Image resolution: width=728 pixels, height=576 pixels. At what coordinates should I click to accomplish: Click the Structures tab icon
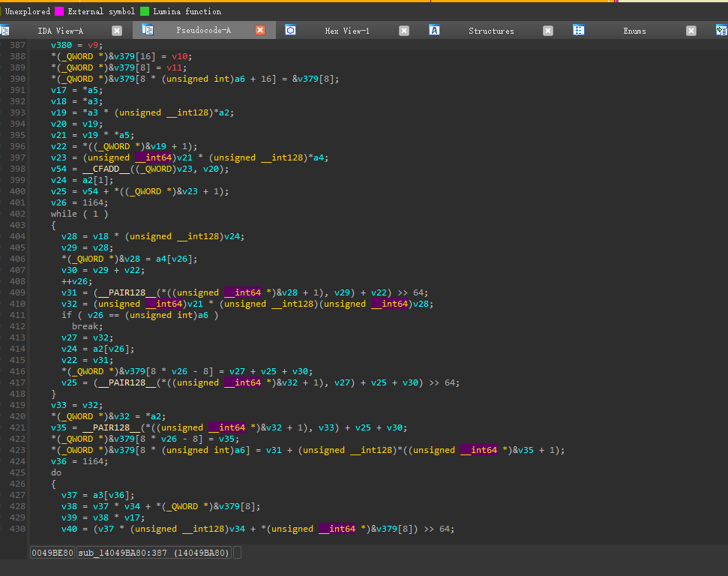tap(434, 31)
